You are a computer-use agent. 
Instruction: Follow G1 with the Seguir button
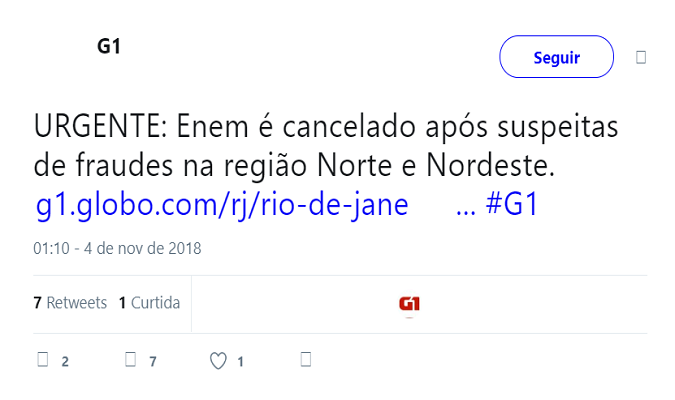pos(556,57)
